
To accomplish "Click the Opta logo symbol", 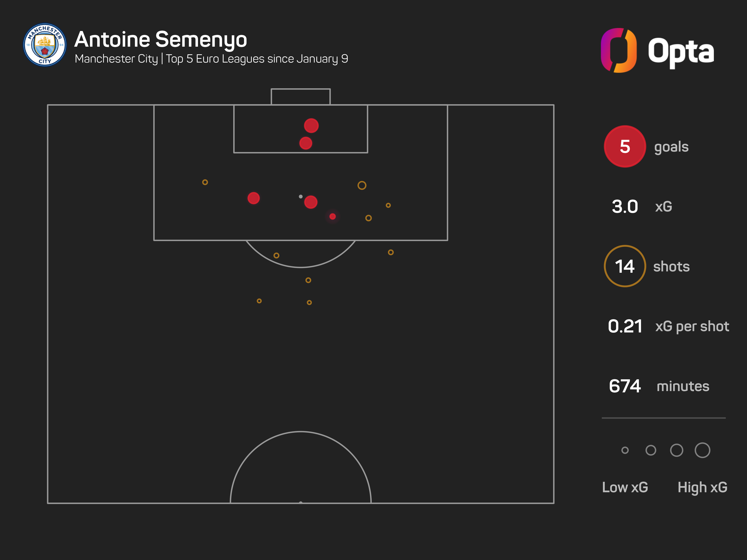I will [619, 50].
